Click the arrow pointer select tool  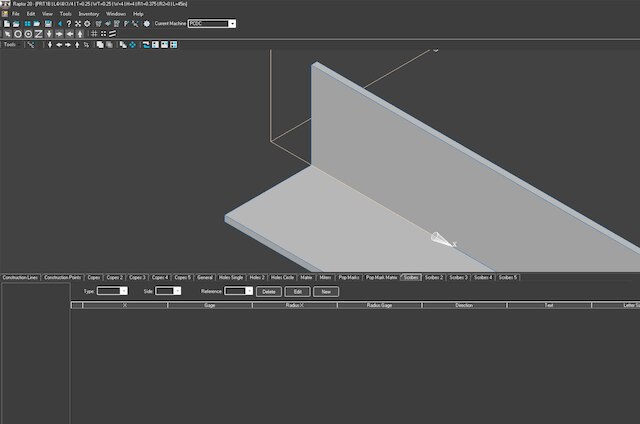click(x=7, y=33)
